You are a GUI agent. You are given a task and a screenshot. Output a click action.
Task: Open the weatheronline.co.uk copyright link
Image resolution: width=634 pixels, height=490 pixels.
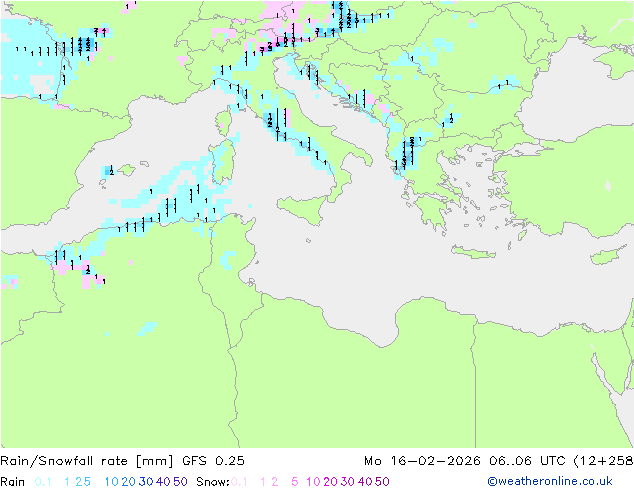(x=550, y=481)
